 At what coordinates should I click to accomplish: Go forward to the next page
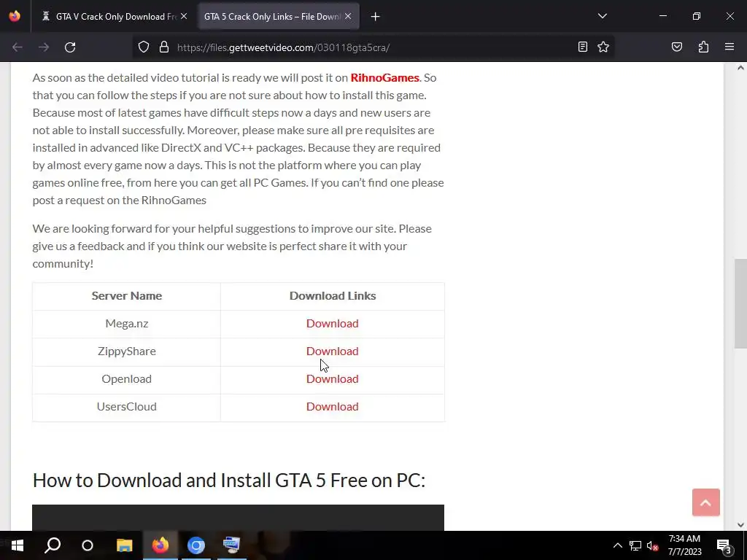tap(44, 47)
